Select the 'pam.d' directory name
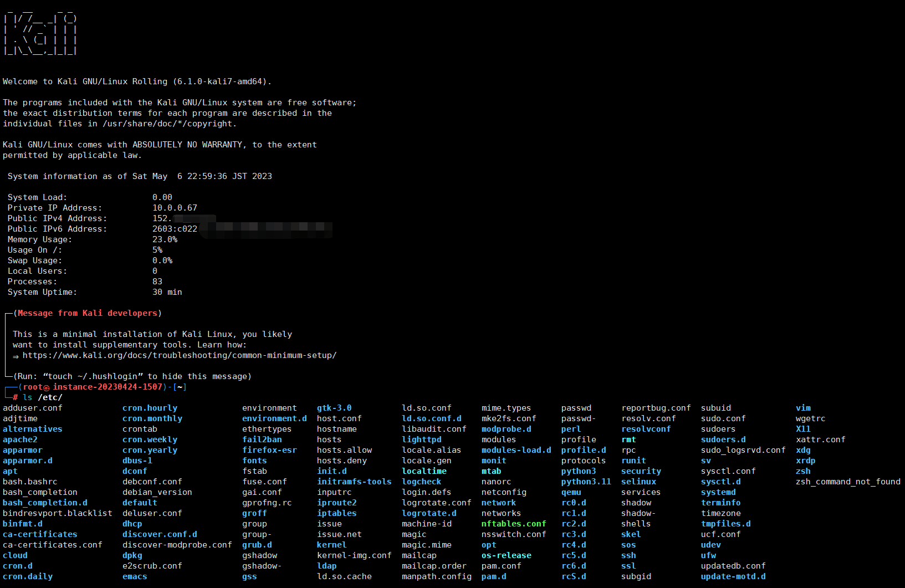The width and height of the screenshot is (905, 588). coord(494,576)
